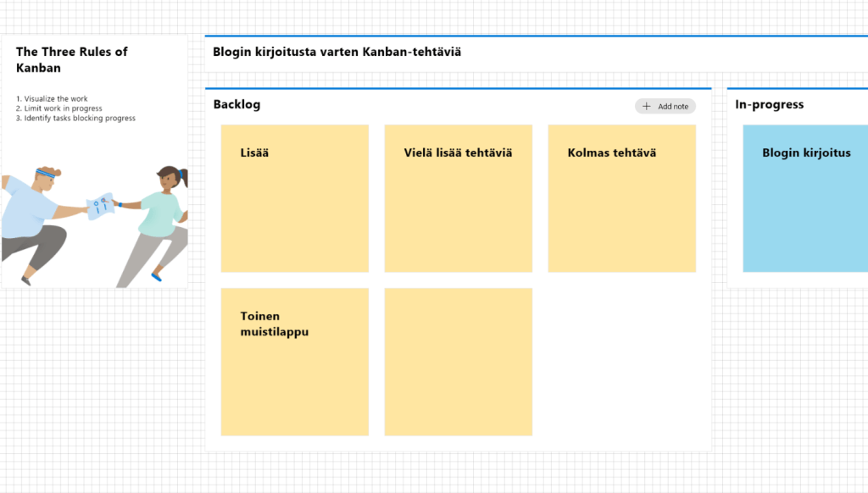Viewport: 868px width, 493px height.
Task: Click the plus icon in Add note
Action: [x=647, y=106]
